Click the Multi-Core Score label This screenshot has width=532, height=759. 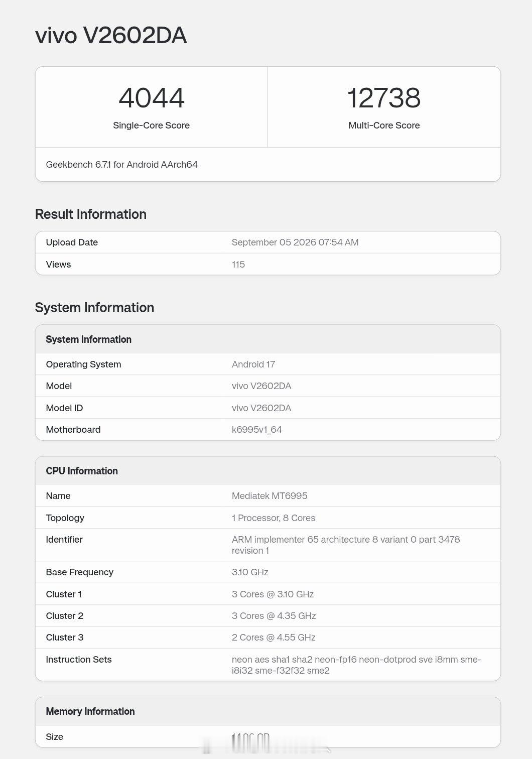click(x=384, y=125)
